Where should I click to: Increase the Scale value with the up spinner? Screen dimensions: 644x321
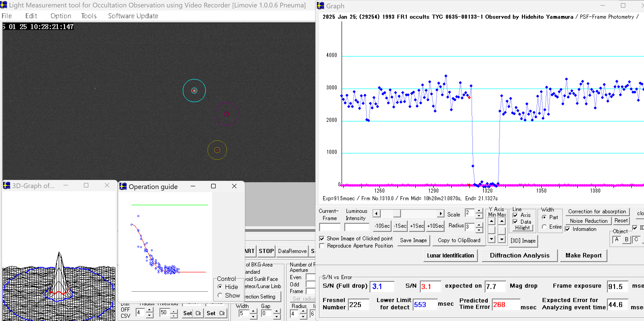(x=479, y=211)
